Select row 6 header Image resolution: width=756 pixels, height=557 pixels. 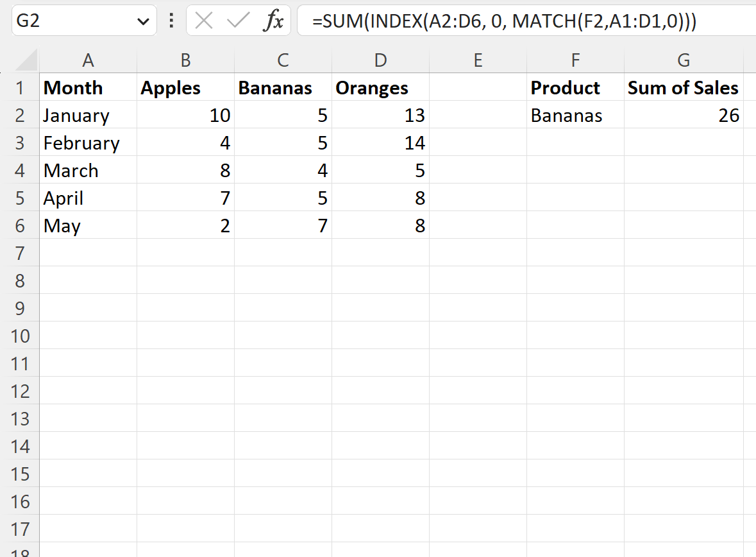coord(20,225)
